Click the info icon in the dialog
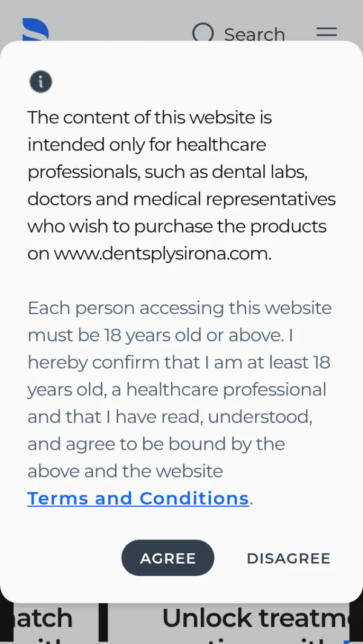The width and height of the screenshot is (363, 644). tap(41, 82)
